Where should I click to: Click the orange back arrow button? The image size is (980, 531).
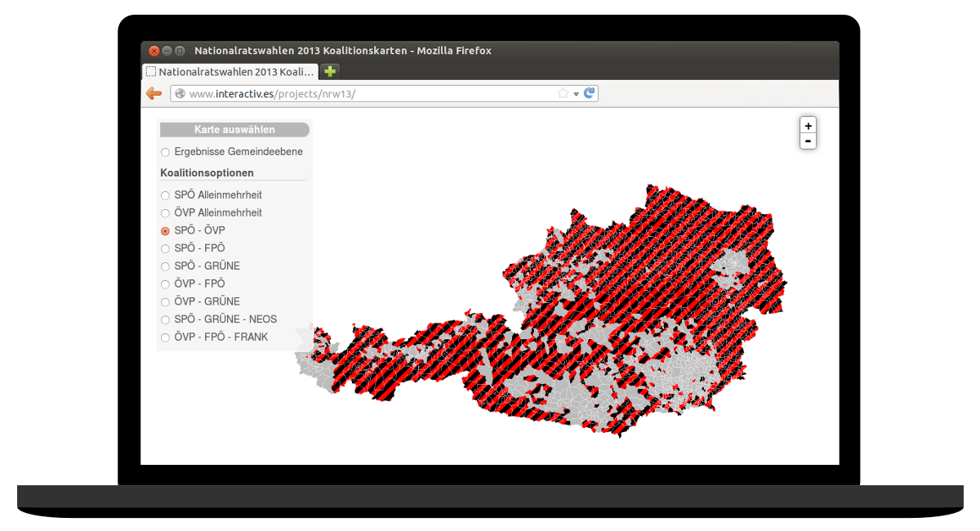(154, 93)
